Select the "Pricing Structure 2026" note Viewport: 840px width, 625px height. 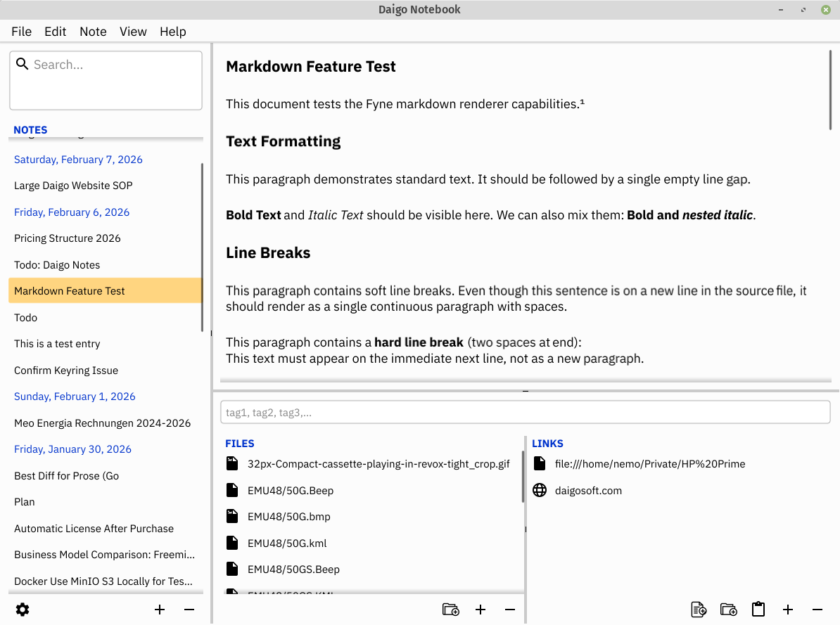(68, 238)
